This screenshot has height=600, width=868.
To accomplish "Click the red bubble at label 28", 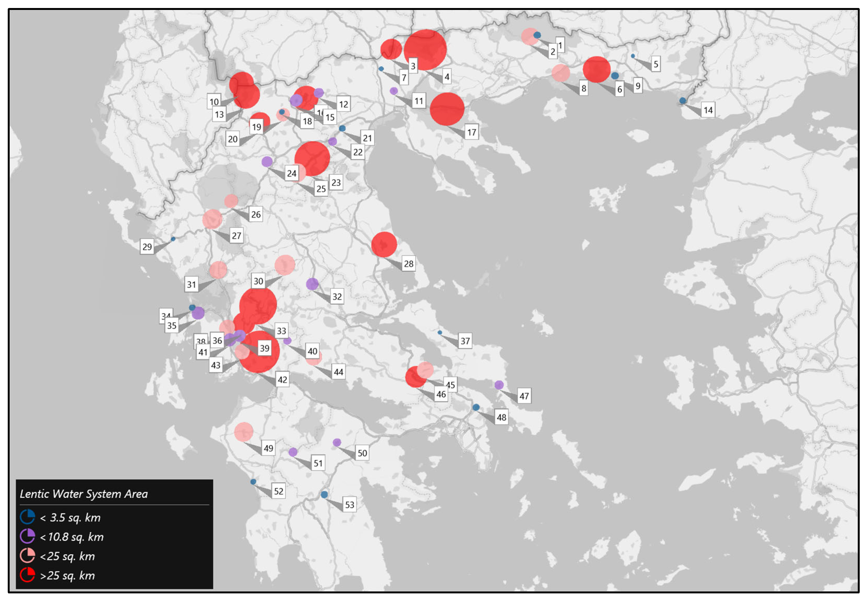I will pyautogui.click(x=384, y=244).
